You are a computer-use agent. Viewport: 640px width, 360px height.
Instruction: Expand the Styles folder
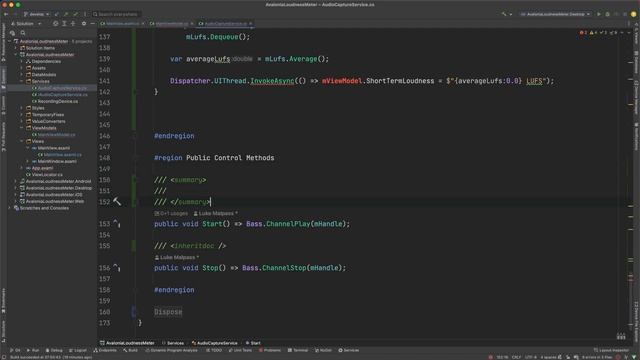click(22, 108)
